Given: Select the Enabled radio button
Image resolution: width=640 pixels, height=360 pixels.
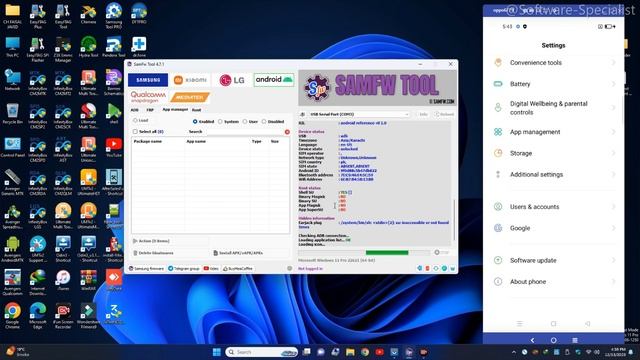Looking at the screenshot, I should 195,122.
